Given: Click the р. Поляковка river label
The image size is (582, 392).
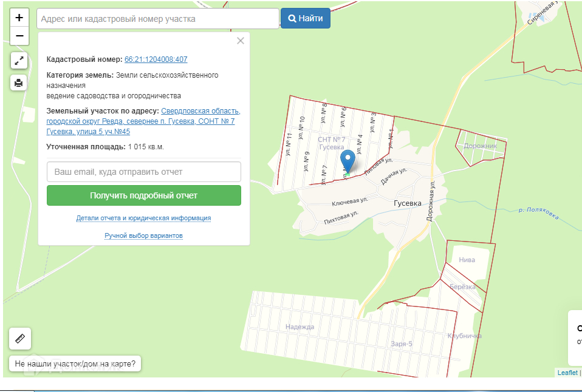Looking at the screenshot, I should pos(539,213).
